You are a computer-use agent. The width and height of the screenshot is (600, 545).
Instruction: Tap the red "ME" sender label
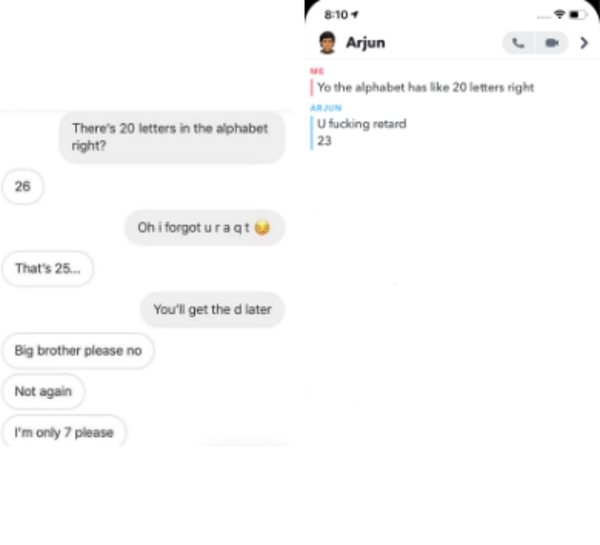317,71
